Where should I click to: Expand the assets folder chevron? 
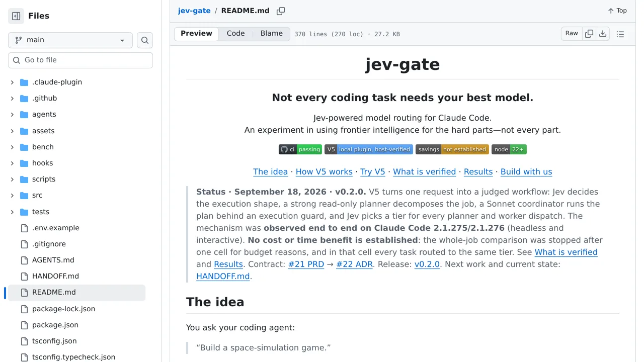pyautogui.click(x=12, y=131)
